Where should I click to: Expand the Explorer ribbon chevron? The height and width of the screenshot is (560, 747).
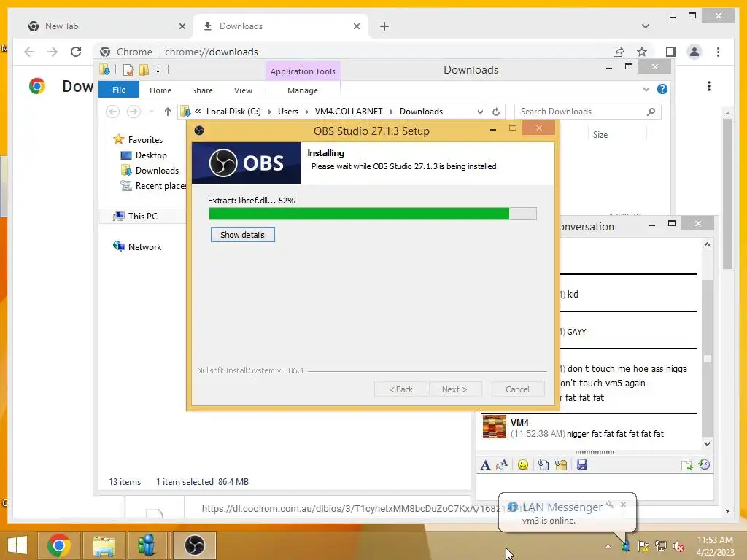646,89
